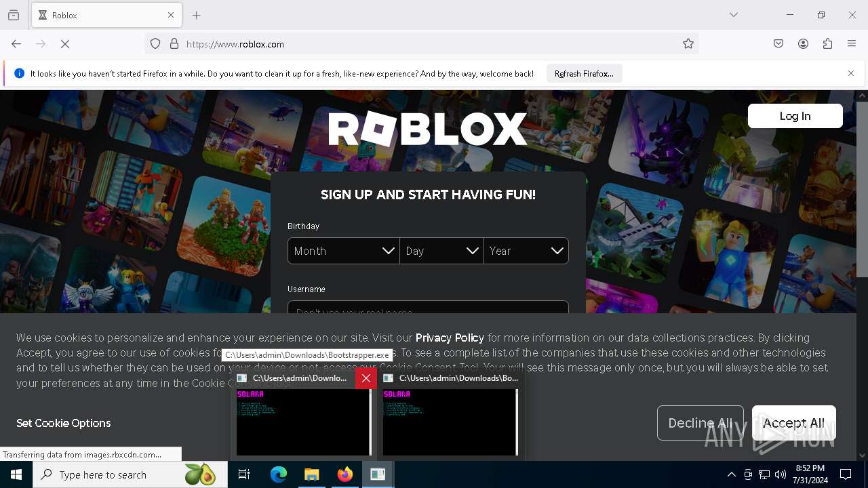Go back to the previous page
Screen dimensions: 868x488
pyautogui.click(x=16, y=44)
